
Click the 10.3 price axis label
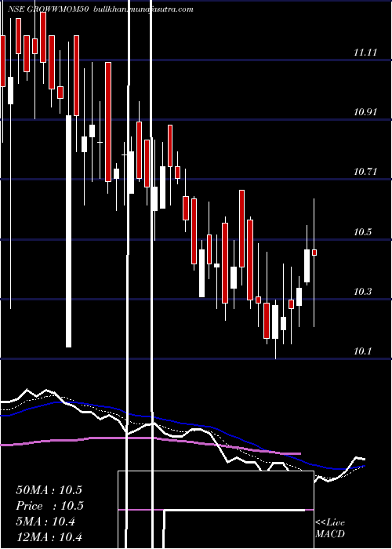362,291
